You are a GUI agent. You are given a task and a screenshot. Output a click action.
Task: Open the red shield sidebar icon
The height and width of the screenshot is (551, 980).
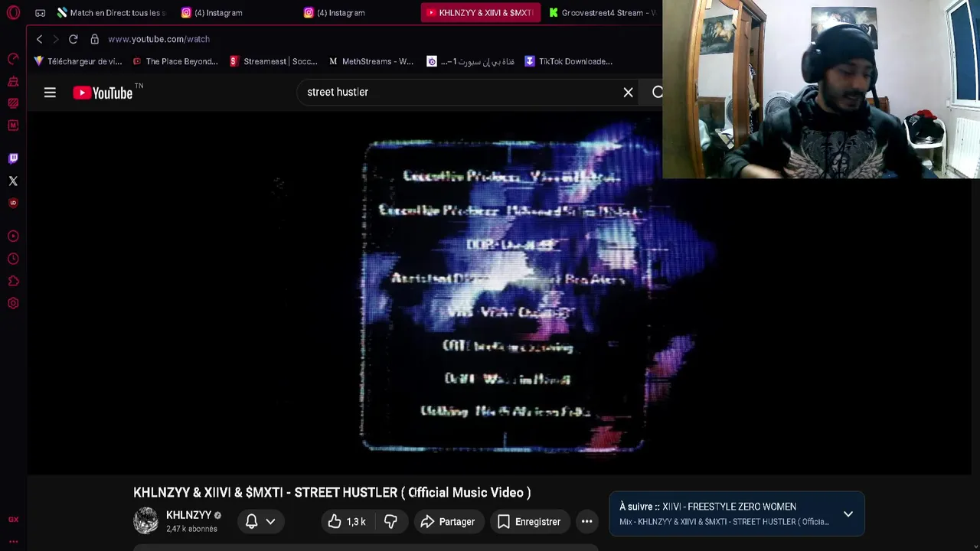[x=13, y=203]
